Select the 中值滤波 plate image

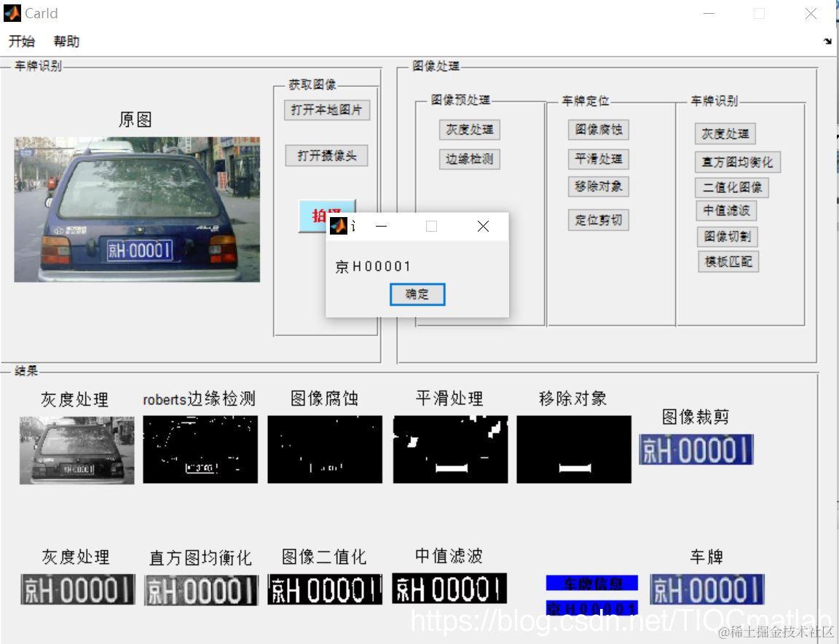pyautogui.click(x=449, y=589)
